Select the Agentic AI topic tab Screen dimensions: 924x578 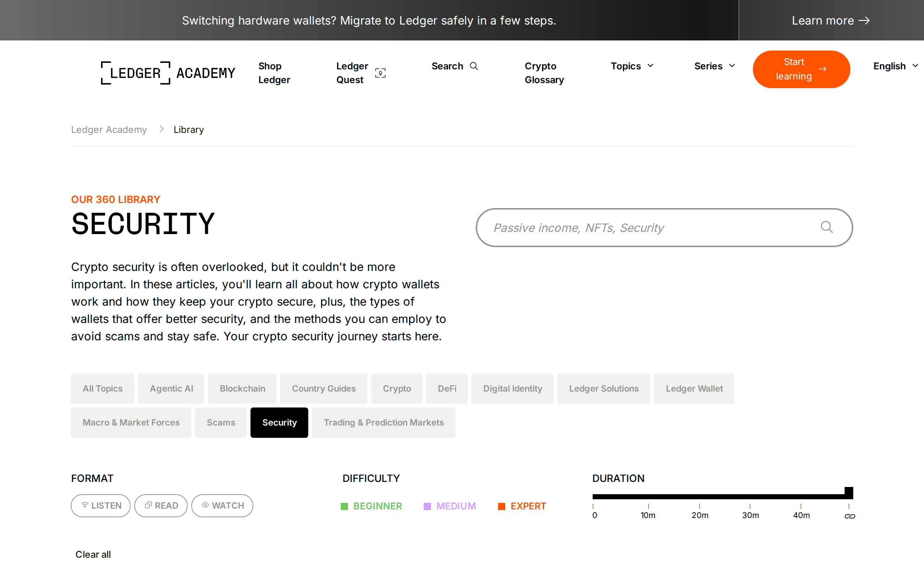tap(171, 388)
